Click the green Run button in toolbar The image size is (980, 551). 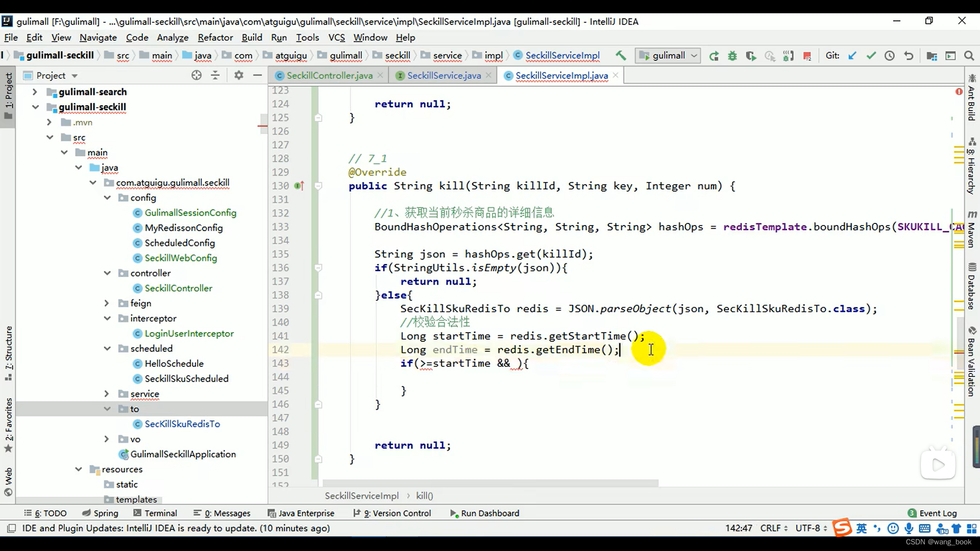714,56
